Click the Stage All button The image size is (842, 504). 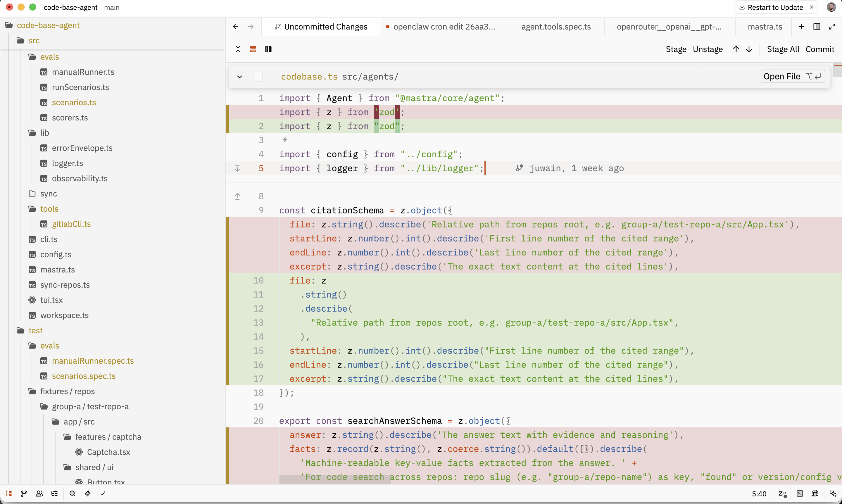[x=783, y=49]
